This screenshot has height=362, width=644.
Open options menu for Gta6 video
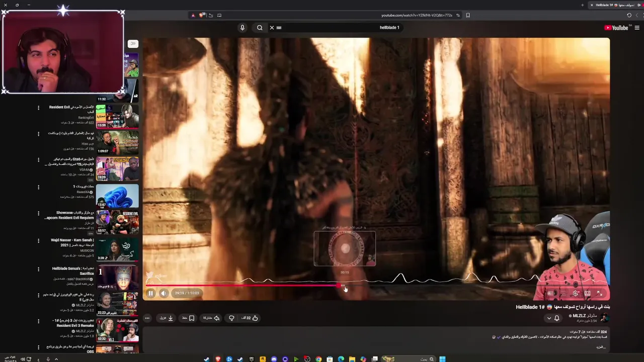(x=38, y=160)
